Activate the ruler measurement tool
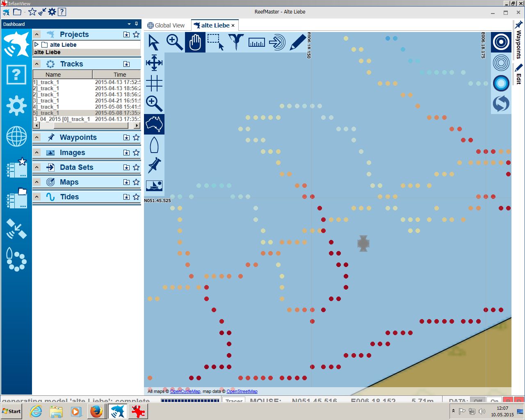The width and height of the screenshot is (525, 420). [x=256, y=42]
